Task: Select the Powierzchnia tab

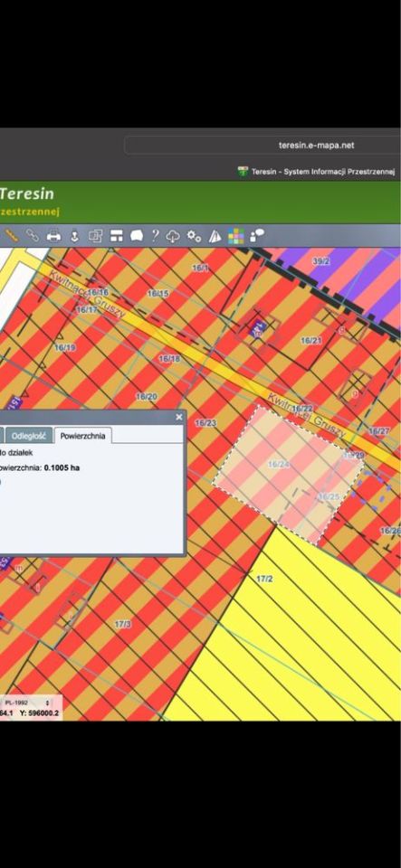Action: click(x=83, y=435)
